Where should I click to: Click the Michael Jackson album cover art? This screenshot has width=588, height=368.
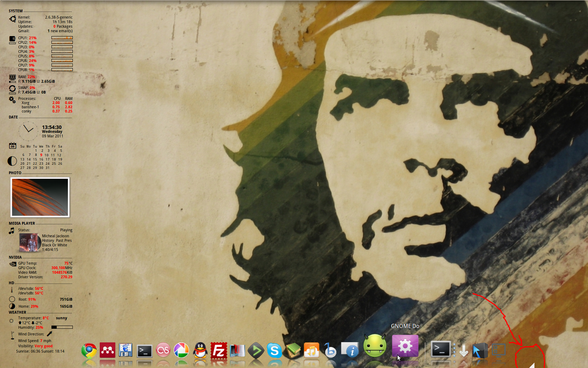(x=29, y=243)
